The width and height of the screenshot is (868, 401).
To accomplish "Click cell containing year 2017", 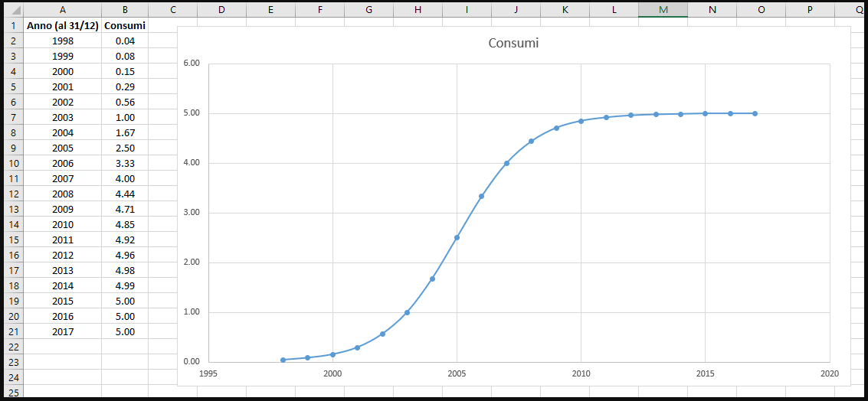I will [x=62, y=332].
